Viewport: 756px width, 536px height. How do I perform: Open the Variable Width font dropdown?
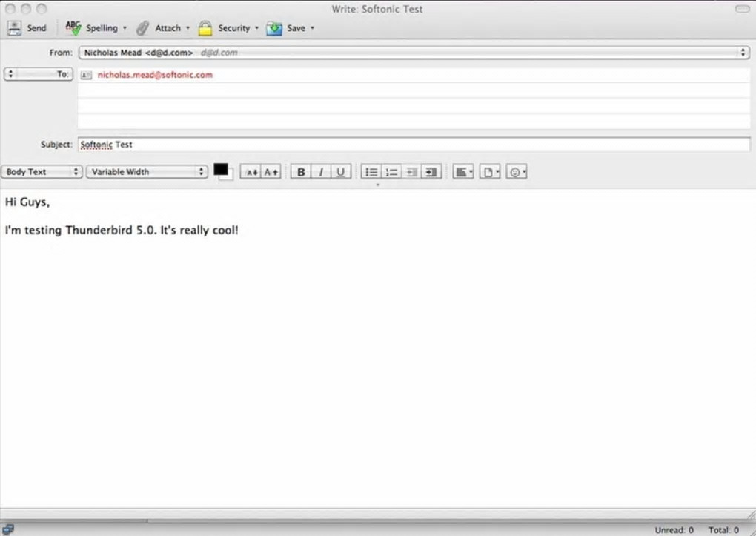pos(147,172)
